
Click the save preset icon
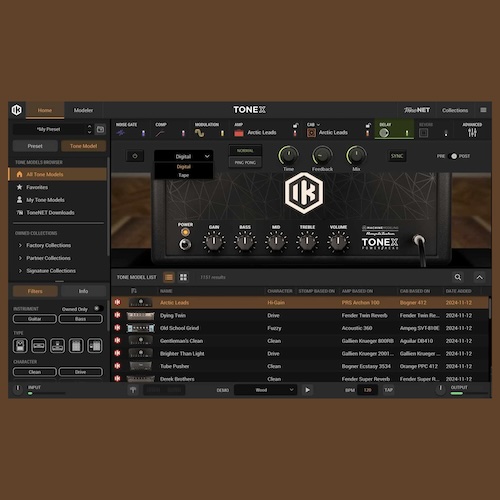[x=100, y=129]
